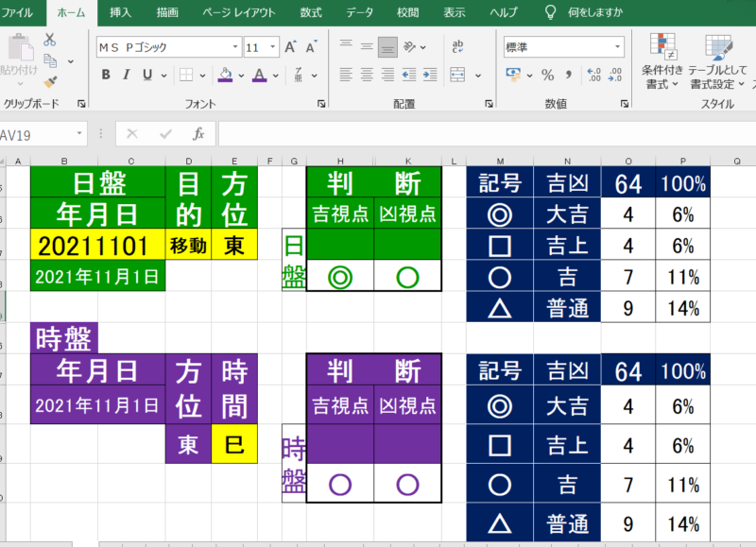The height and width of the screenshot is (547, 756).
Task: Toggle Italic formatting
Action: click(x=128, y=75)
